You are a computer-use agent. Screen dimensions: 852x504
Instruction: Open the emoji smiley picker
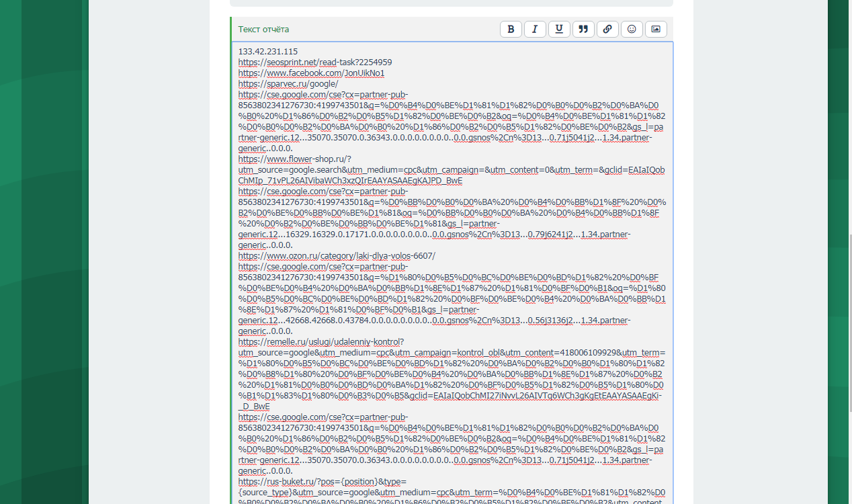click(x=632, y=30)
